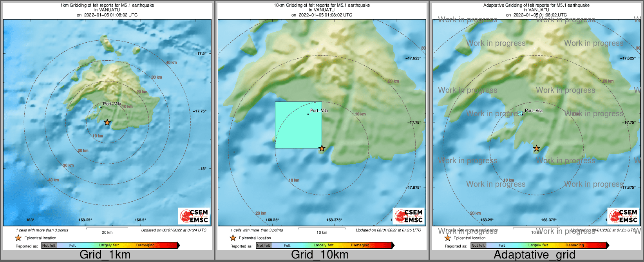The width and height of the screenshot is (644, 262).
Task: Click the Port-Vila label on the Grid_1km map
Action: pyautogui.click(x=112, y=104)
